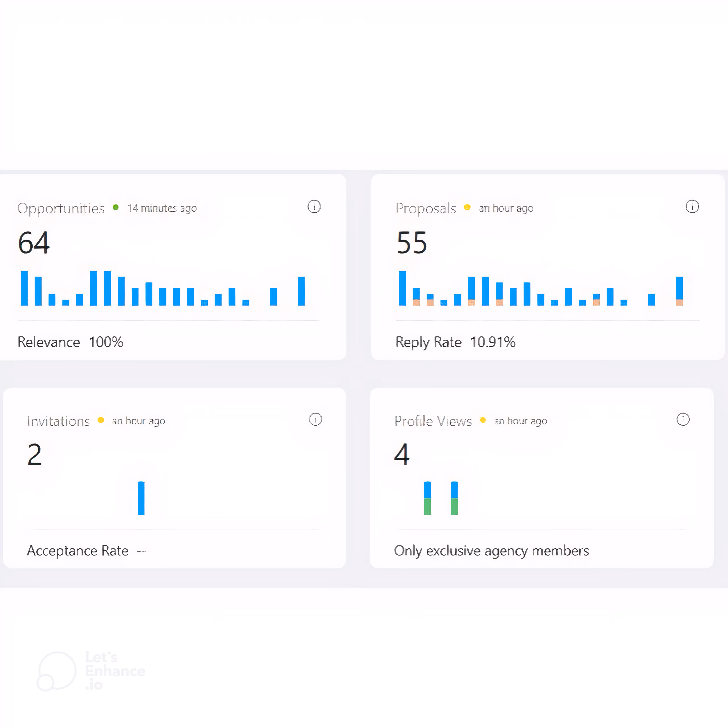
Task: Click the 10.91% reply rate value
Action: 493,342
